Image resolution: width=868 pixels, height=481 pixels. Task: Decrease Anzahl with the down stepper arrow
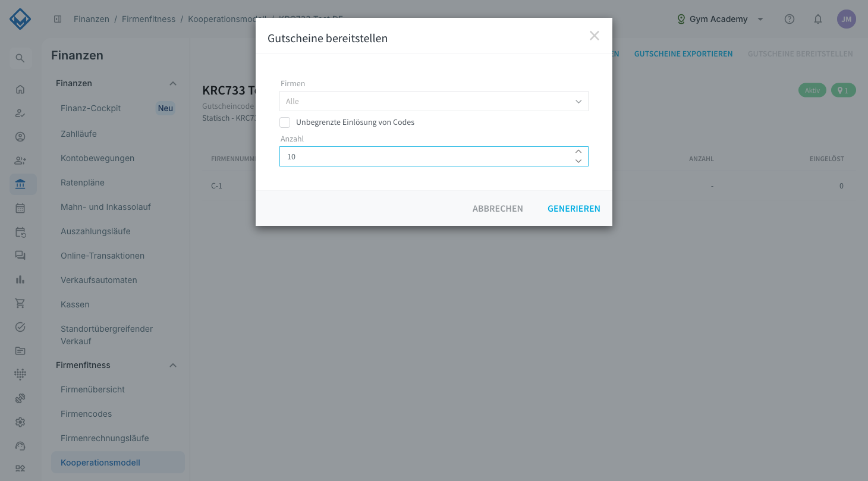coord(578,161)
